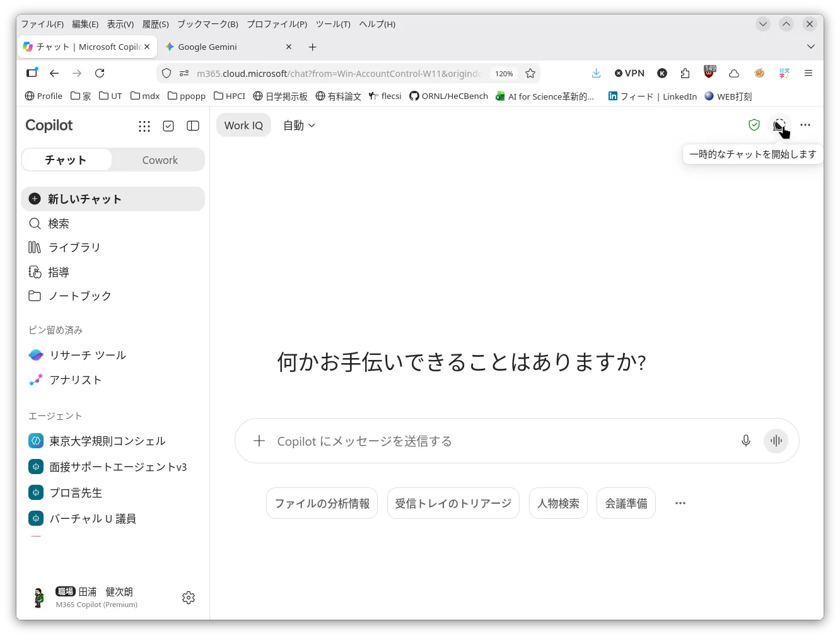Switch to Cowork tab
Image resolution: width=840 pixels, height=638 pixels.
pyautogui.click(x=160, y=160)
